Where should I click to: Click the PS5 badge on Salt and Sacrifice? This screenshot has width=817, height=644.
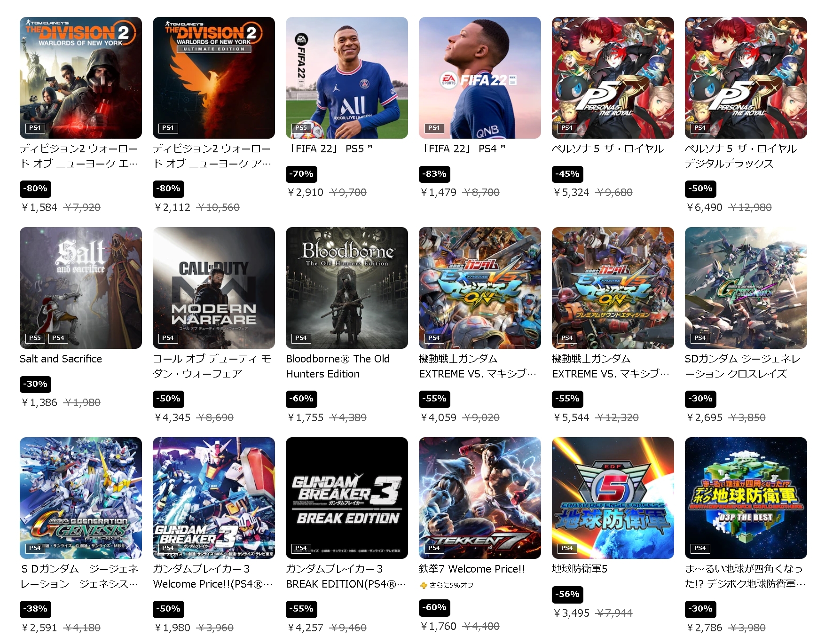tap(35, 338)
